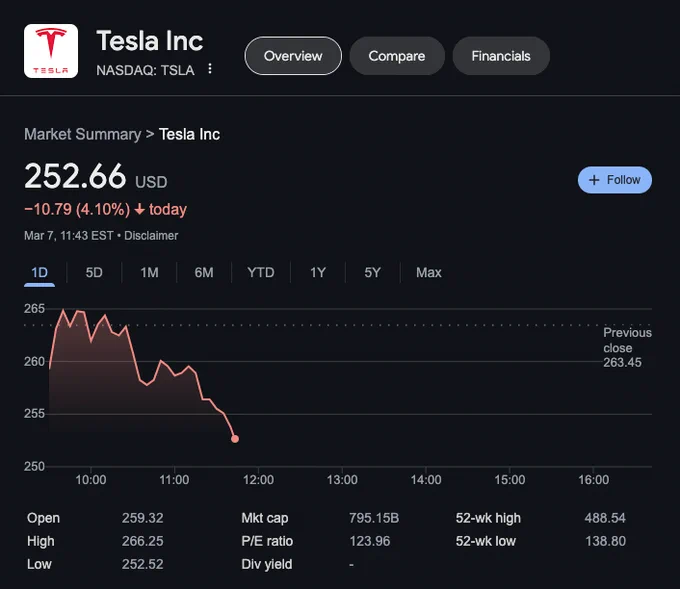
Task: Switch chart to 6M range
Action: point(204,273)
